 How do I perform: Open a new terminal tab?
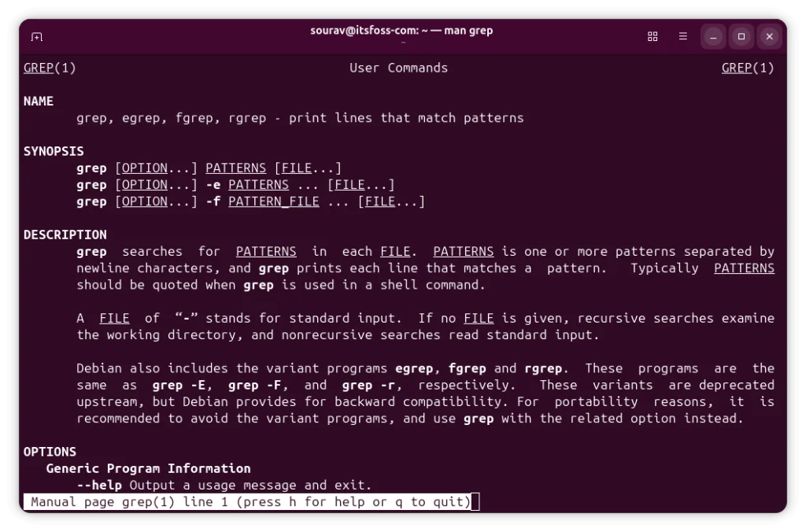(x=36, y=36)
